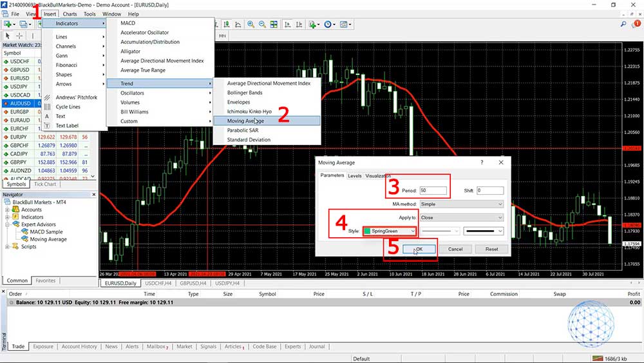This screenshot has width=644, height=363.
Task: Select the Vertical Line drawing tool
Action: coord(32,35)
